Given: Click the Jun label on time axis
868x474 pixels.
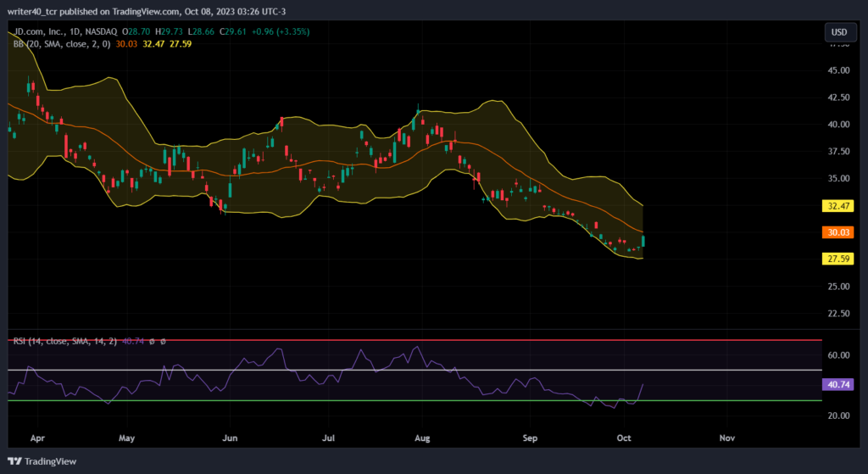Looking at the screenshot, I should 230,438.
